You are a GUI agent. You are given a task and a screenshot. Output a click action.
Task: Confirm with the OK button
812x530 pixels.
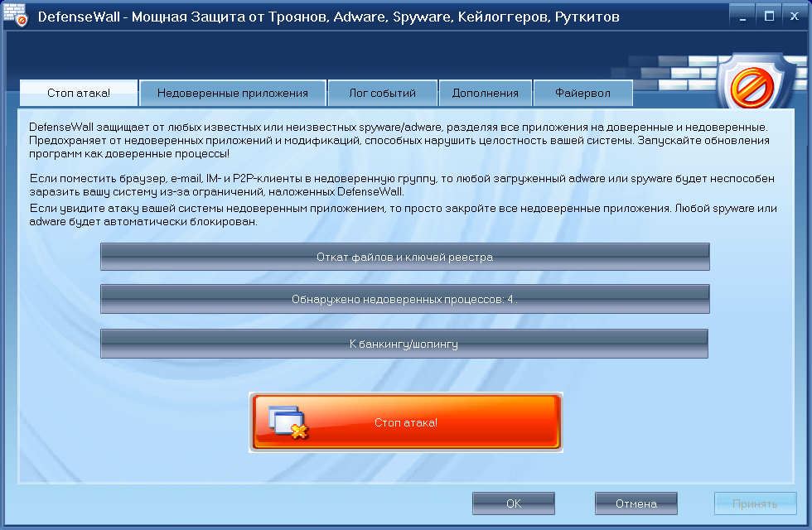(514, 503)
